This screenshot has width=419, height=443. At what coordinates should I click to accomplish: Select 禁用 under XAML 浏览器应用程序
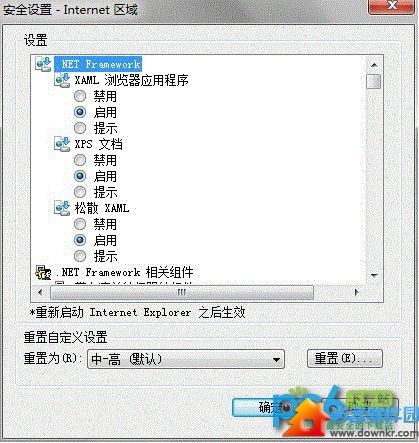80,96
